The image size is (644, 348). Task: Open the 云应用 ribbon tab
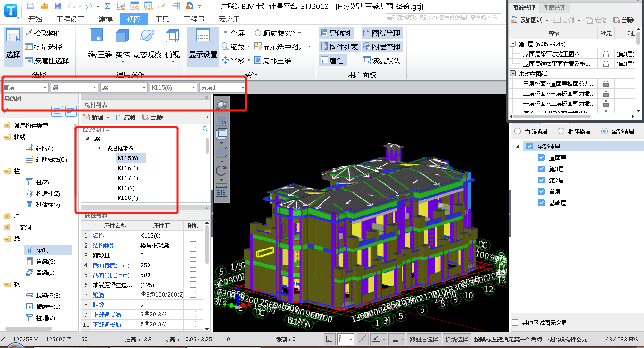[x=229, y=19]
